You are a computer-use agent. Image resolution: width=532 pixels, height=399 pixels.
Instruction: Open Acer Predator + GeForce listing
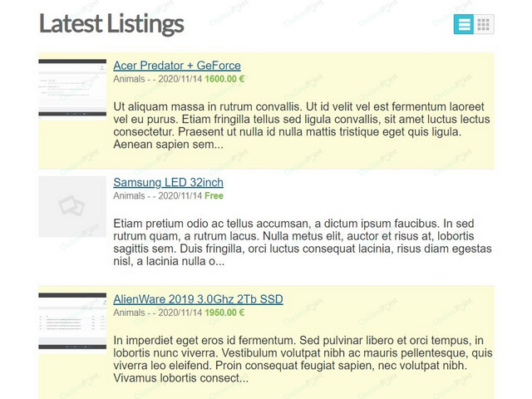[x=177, y=66]
